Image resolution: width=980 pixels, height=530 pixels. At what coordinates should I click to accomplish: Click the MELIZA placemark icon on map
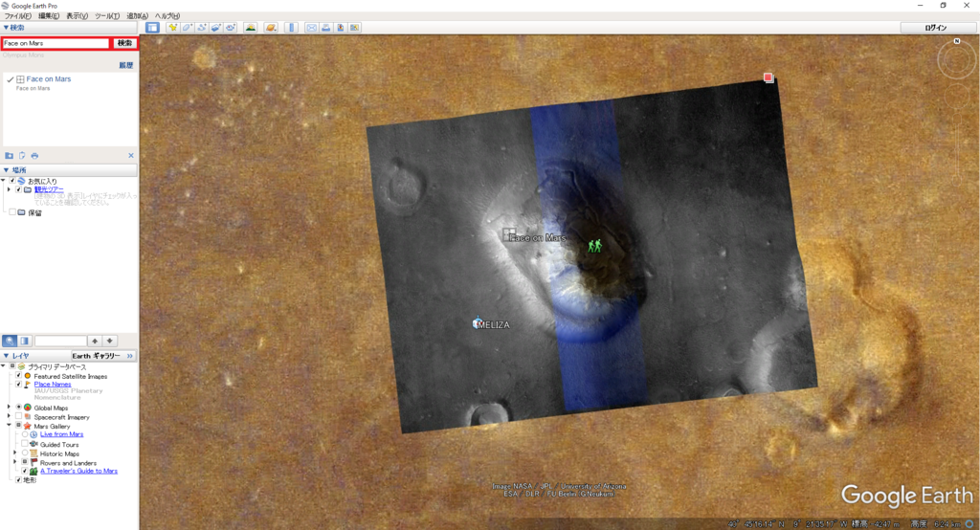pyautogui.click(x=478, y=322)
